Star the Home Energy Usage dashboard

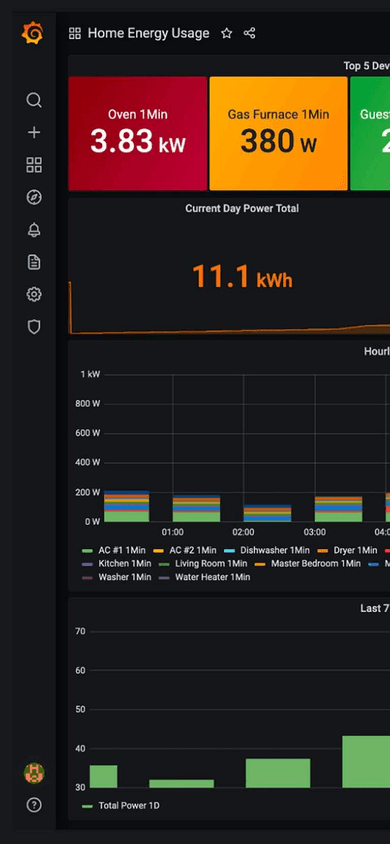coord(226,33)
